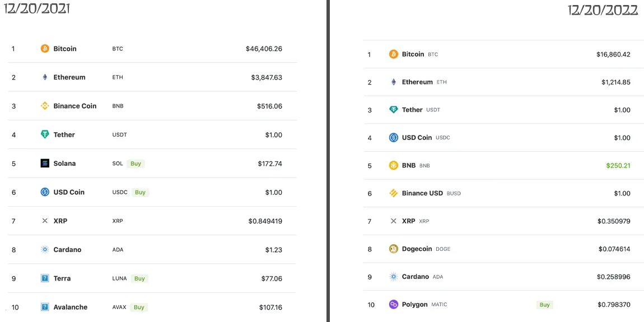Click the Solana logo icon
The height and width of the screenshot is (322, 644).
[45, 164]
